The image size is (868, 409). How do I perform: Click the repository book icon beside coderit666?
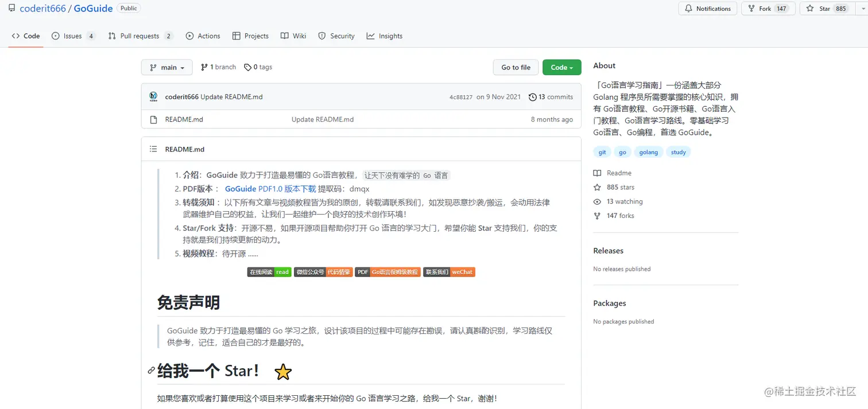(11, 9)
